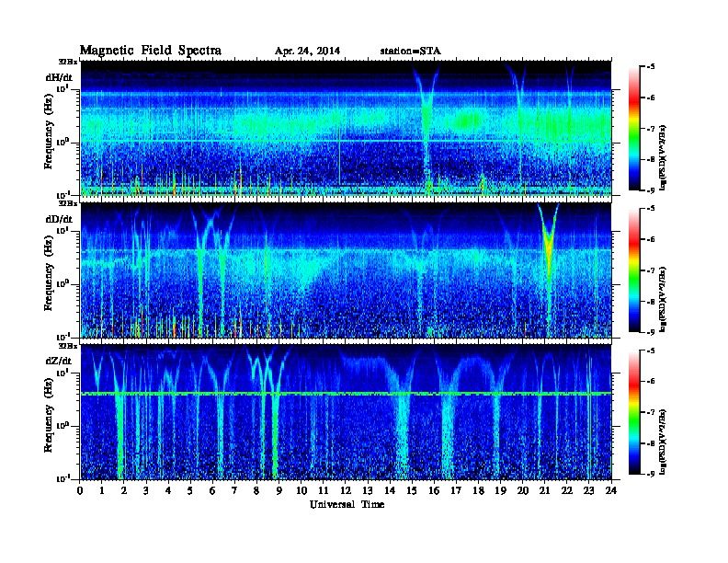Select the "dZ/dt" panel label
728x563 pixels.
tap(60, 361)
